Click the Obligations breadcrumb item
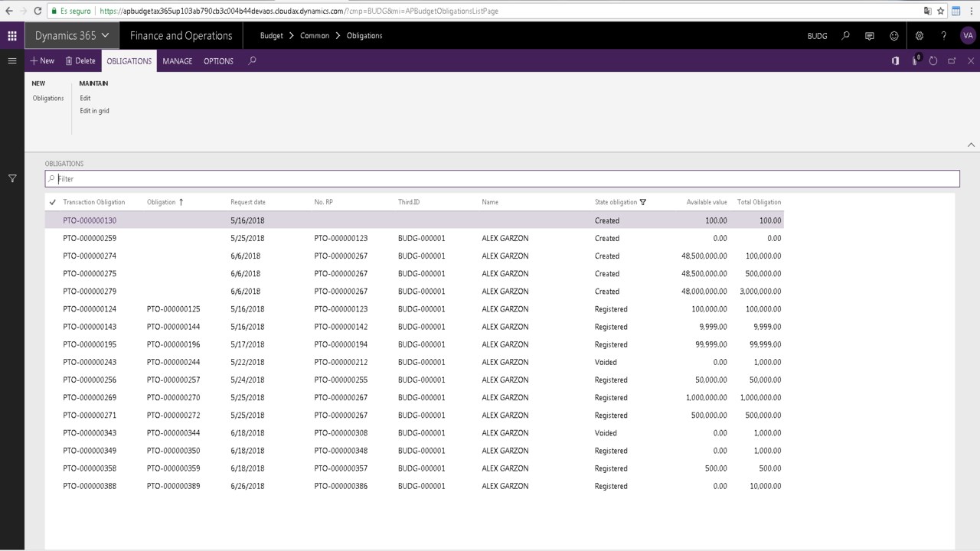 (x=364, y=36)
